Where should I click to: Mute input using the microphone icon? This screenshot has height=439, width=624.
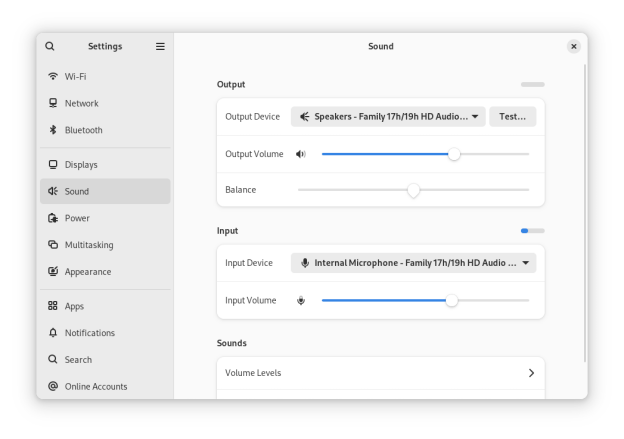[x=301, y=300]
